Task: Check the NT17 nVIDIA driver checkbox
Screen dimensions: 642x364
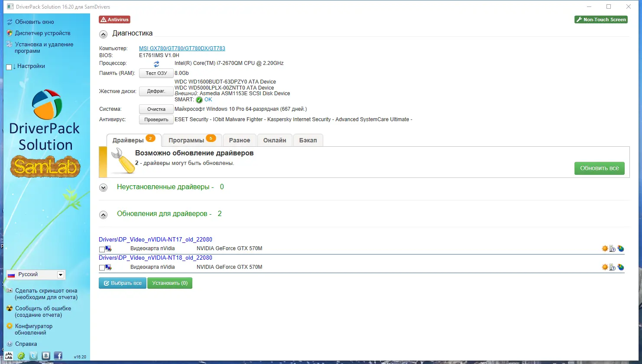Action: pyautogui.click(x=102, y=249)
